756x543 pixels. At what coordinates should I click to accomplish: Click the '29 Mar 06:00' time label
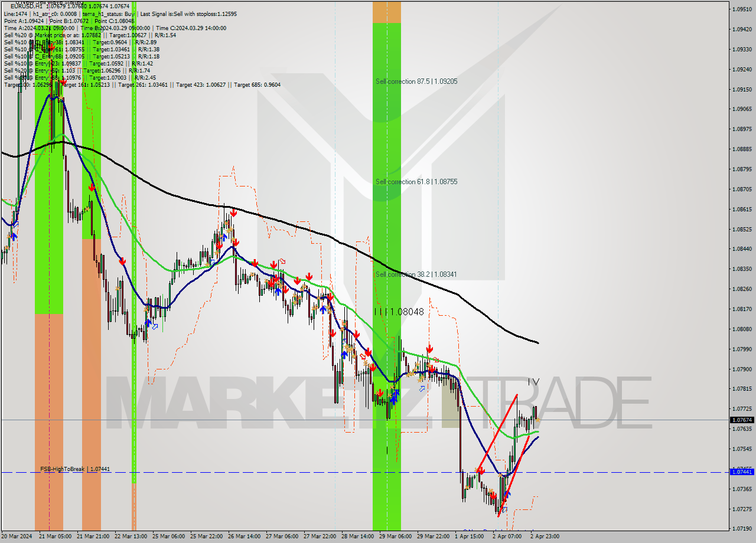click(x=396, y=537)
